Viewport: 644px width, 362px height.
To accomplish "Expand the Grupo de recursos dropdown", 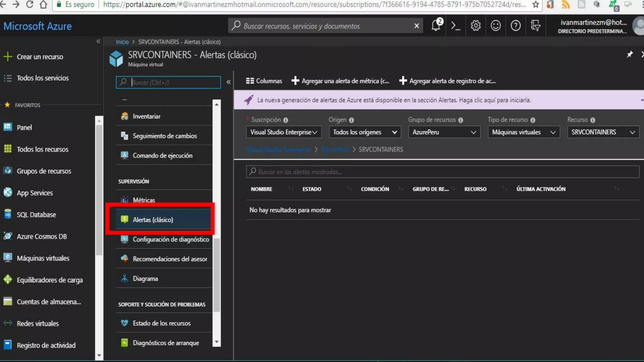I will (444, 132).
